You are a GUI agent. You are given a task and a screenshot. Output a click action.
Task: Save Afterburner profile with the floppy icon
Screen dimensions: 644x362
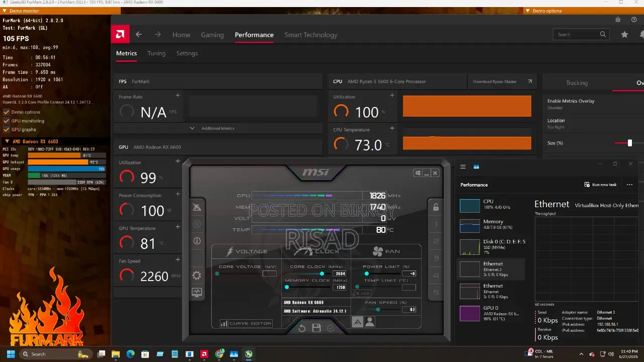(x=316, y=328)
